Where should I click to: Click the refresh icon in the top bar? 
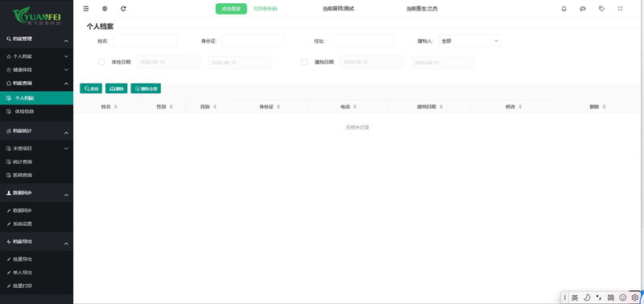pyautogui.click(x=124, y=9)
